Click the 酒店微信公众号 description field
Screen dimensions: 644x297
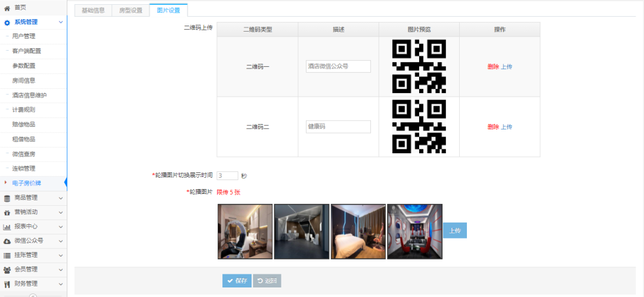[x=339, y=67]
